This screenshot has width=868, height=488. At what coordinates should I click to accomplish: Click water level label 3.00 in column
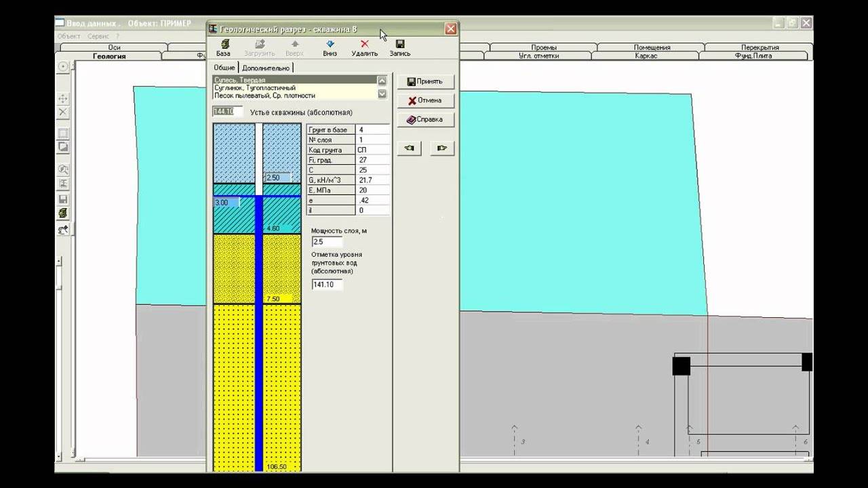pyautogui.click(x=226, y=203)
